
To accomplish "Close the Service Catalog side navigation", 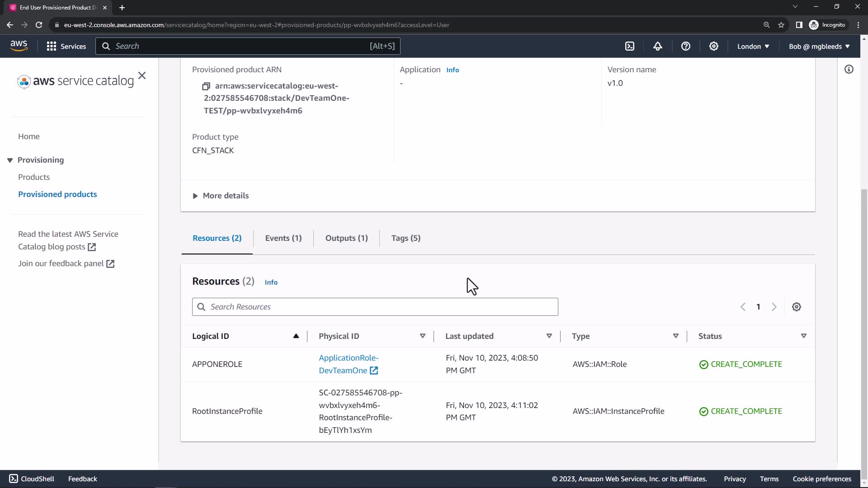I will (142, 75).
